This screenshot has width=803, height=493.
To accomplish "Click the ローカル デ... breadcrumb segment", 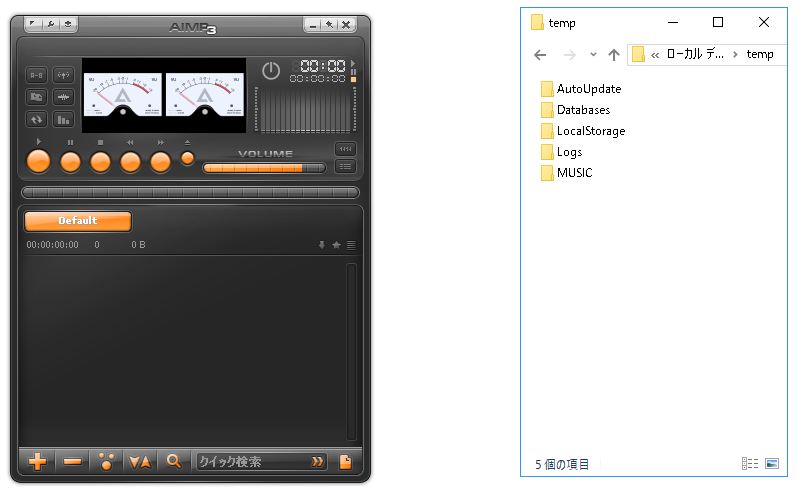I will click(695, 54).
